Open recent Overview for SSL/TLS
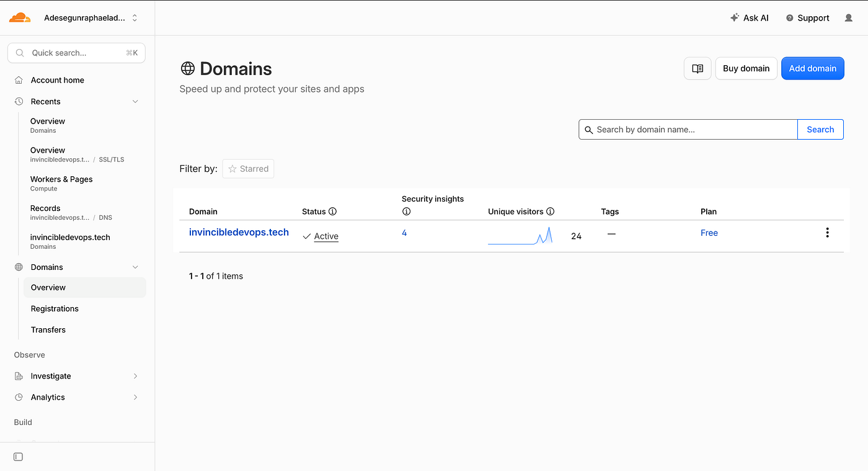This screenshot has width=868, height=471. [x=77, y=155]
